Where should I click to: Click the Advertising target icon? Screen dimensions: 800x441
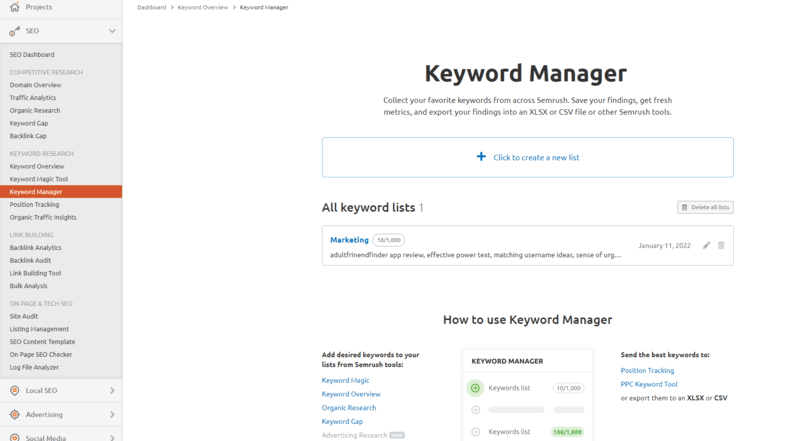pyautogui.click(x=15, y=414)
